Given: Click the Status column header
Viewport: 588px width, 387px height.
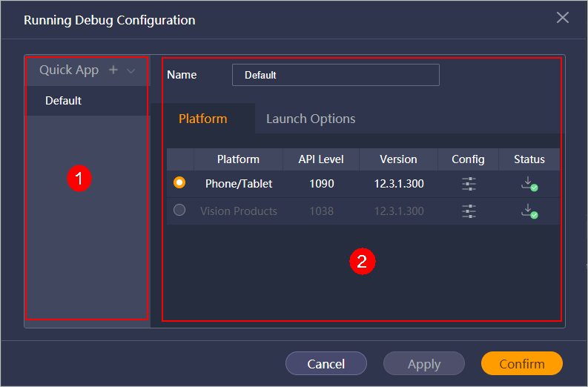Looking at the screenshot, I should point(529,159).
